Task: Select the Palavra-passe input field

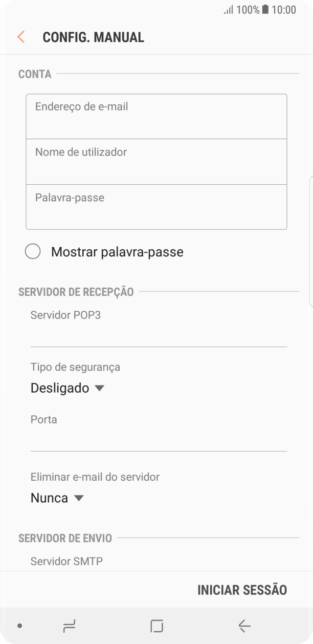Action: [156, 207]
